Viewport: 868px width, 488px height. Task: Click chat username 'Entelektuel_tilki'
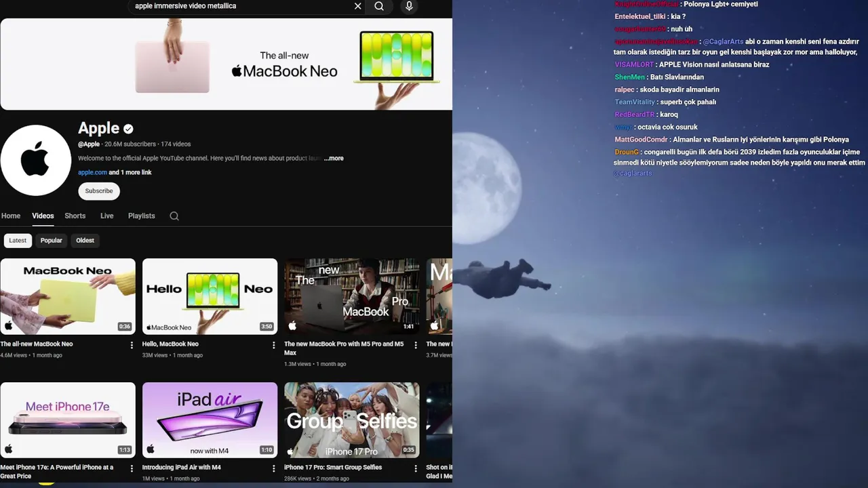(x=639, y=17)
